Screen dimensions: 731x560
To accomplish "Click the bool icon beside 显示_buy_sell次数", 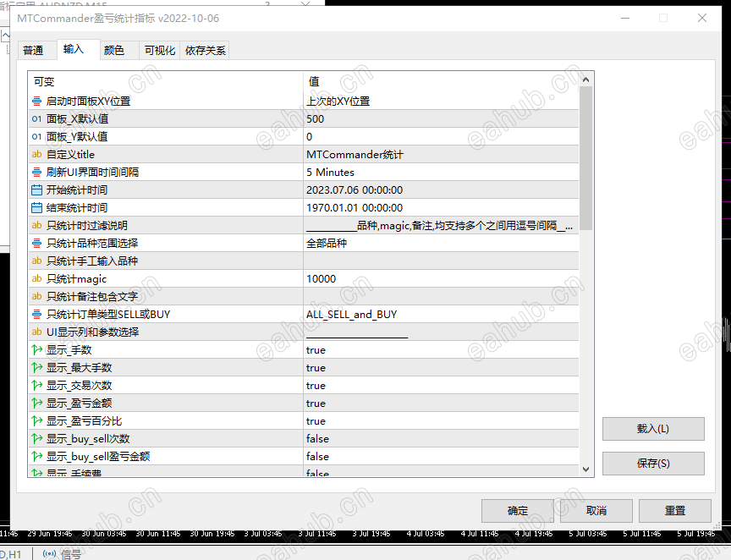I will tap(37, 438).
